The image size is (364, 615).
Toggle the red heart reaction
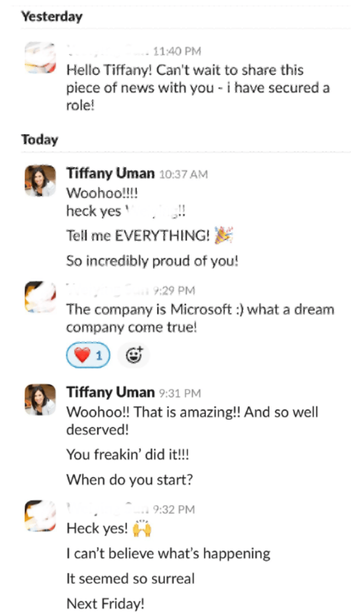point(88,356)
